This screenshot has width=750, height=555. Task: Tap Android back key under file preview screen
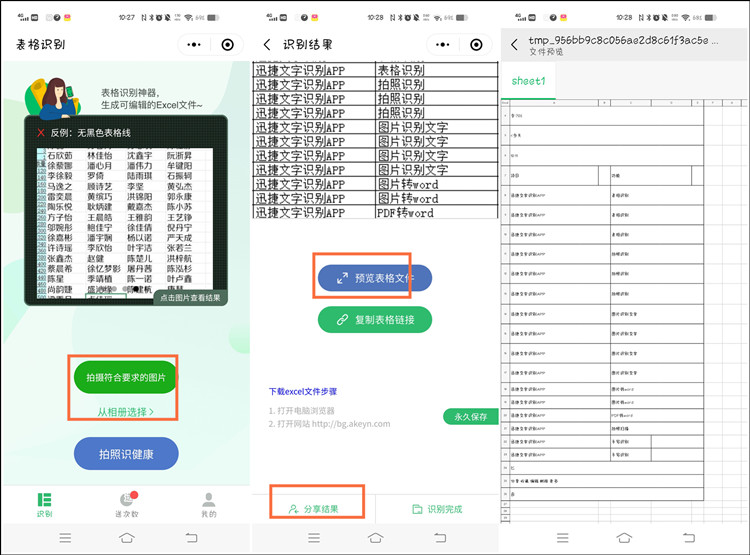click(689, 538)
